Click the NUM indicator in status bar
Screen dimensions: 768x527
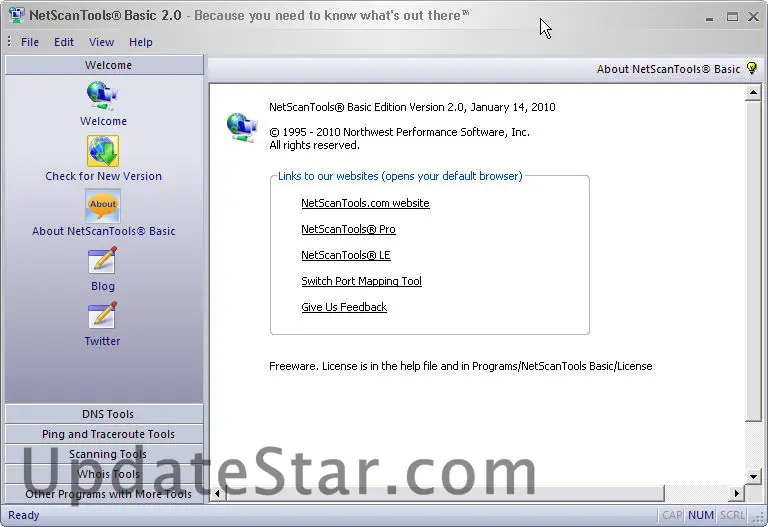(701, 515)
